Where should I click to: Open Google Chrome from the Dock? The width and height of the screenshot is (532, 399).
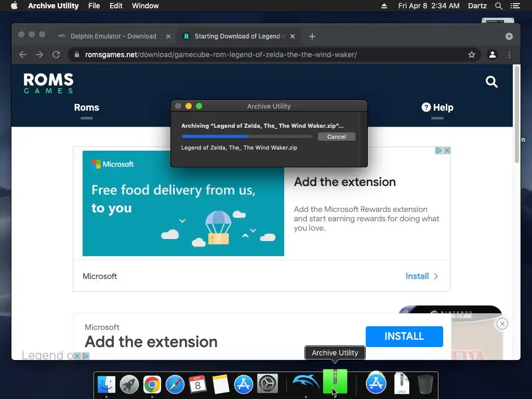152,384
